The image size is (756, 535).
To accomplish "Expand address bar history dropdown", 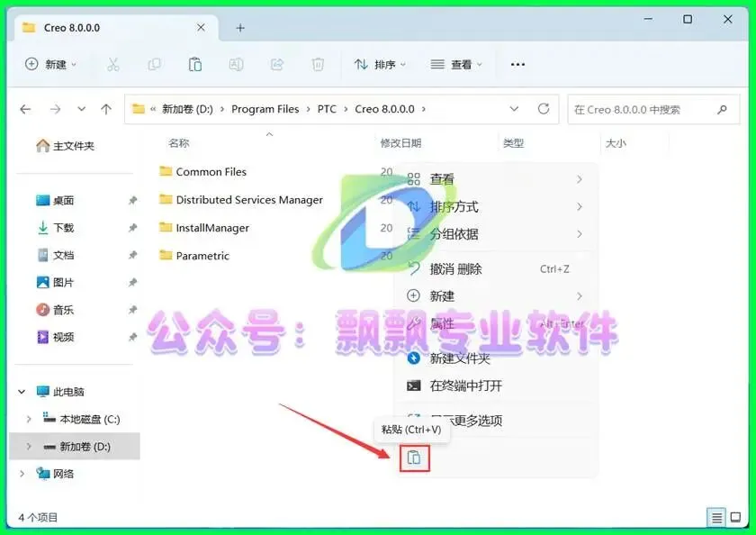I will click(514, 109).
